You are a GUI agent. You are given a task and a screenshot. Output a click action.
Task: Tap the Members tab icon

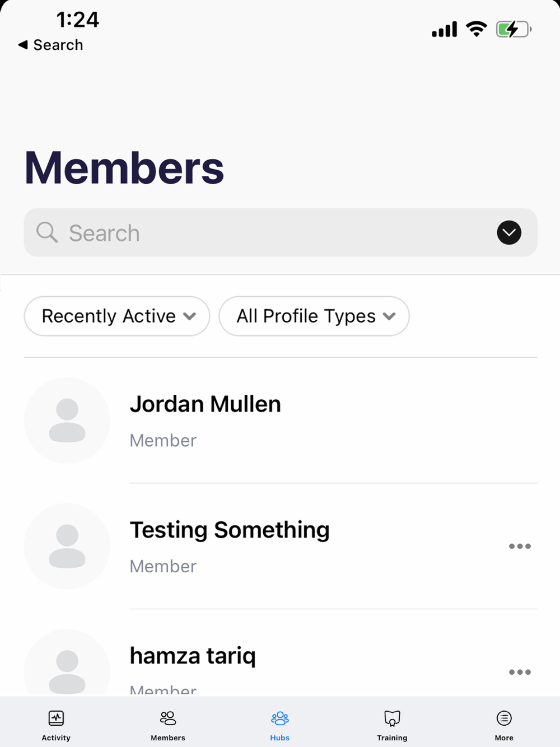[x=168, y=718]
